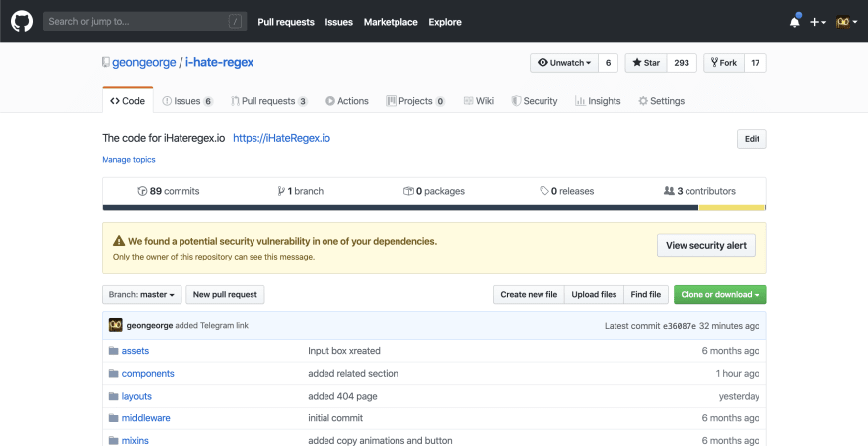Viewport: 868px width, 446px height.
Task: Open 0 releases
Action: [x=567, y=191]
